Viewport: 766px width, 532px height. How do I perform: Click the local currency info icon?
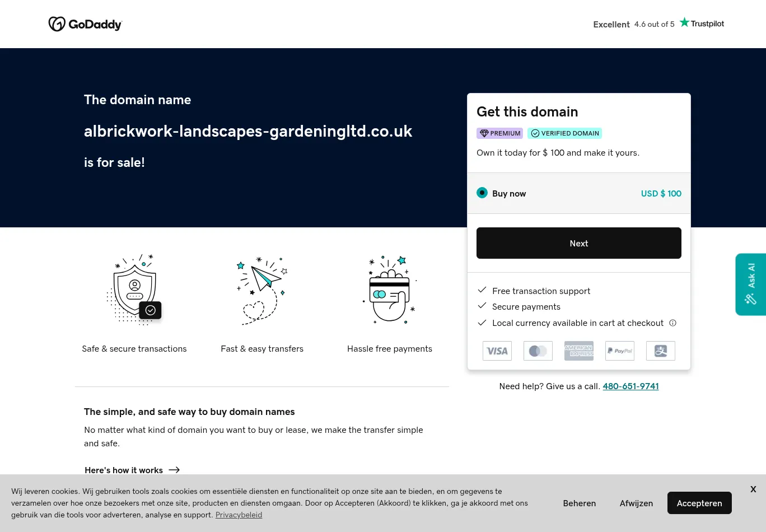coord(673,323)
